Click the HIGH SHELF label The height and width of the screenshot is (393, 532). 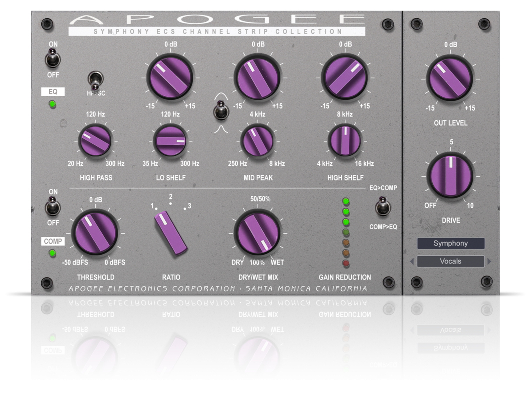click(345, 178)
